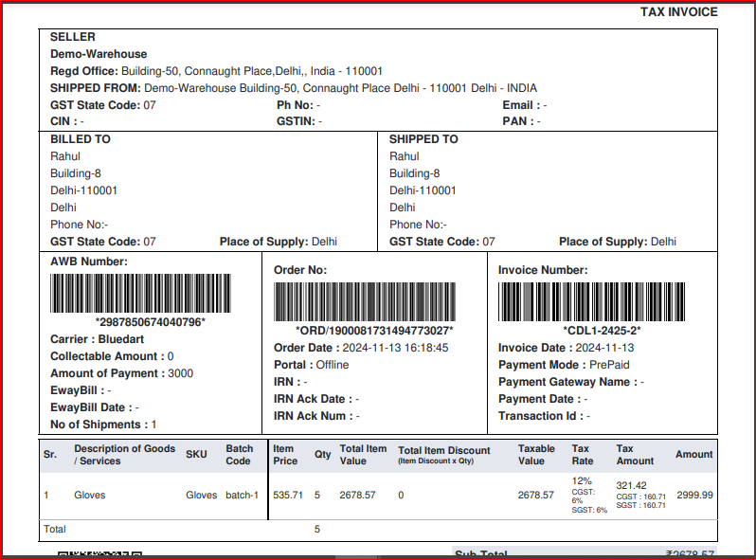Click the seller's GSTIN field

point(299,121)
